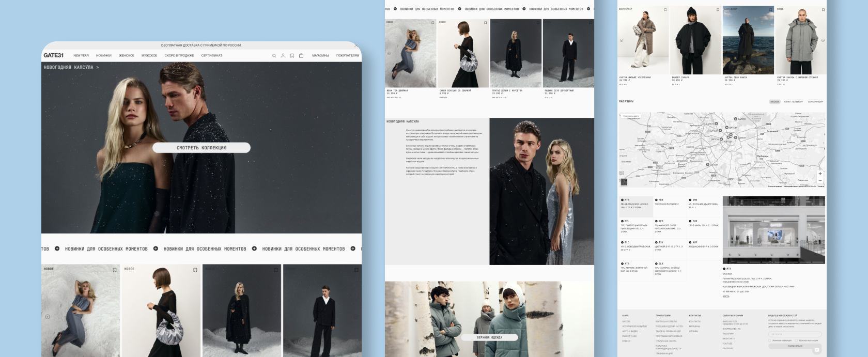
Task: Open the wishlist bookmark icon in header
Action: 292,56
